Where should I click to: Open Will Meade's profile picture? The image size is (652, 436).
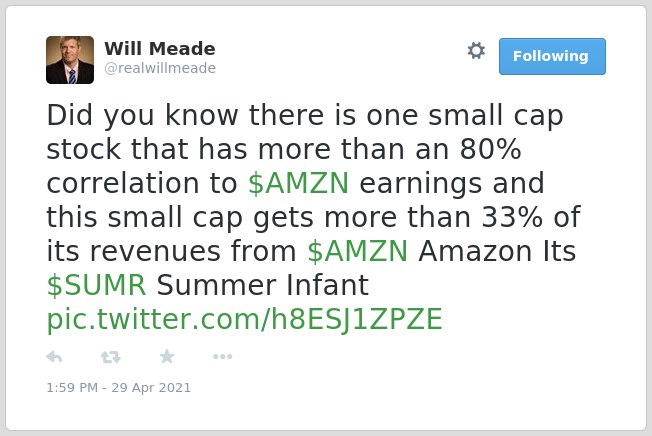click(x=70, y=60)
